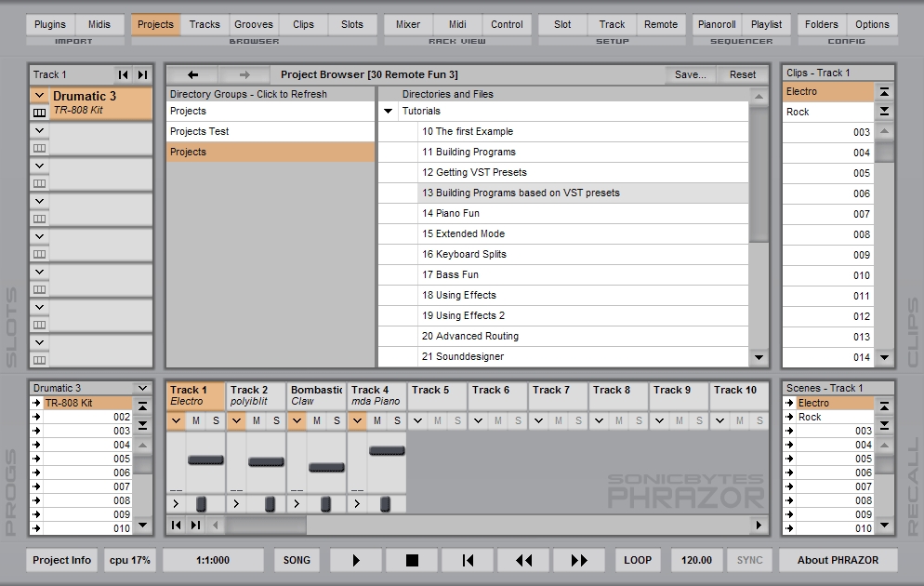This screenshot has width=924, height=586.
Task: Solo Track 1
Action: [216, 421]
